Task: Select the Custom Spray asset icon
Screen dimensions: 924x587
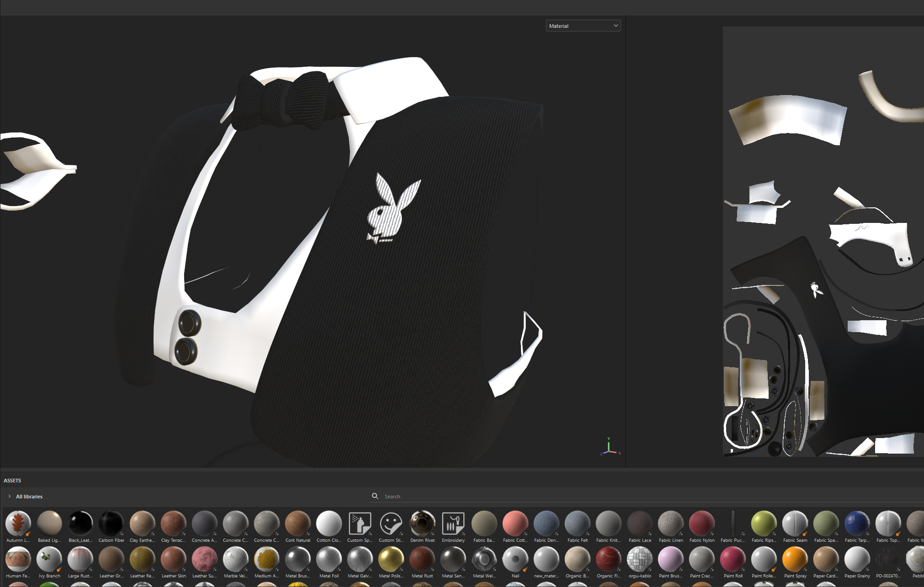Action: 360,523
